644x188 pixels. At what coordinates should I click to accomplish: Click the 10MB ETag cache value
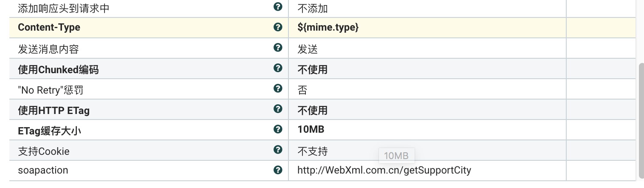(x=311, y=130)
